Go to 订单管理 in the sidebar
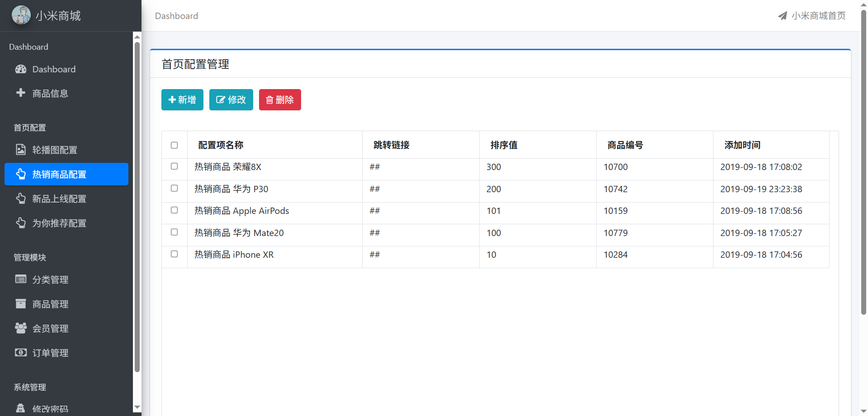 pyautogui.click(x=66, y=353)
